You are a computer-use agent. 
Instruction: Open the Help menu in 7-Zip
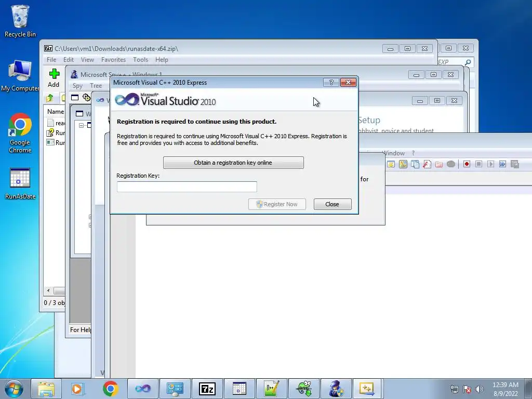coord(162,60)
